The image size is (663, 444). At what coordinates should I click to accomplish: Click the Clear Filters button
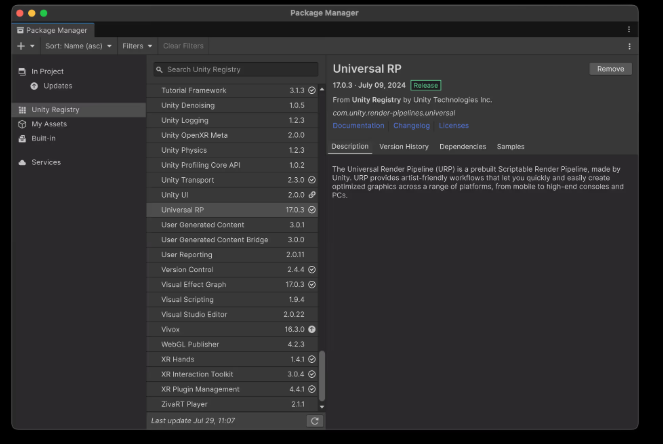pos(183,46)
